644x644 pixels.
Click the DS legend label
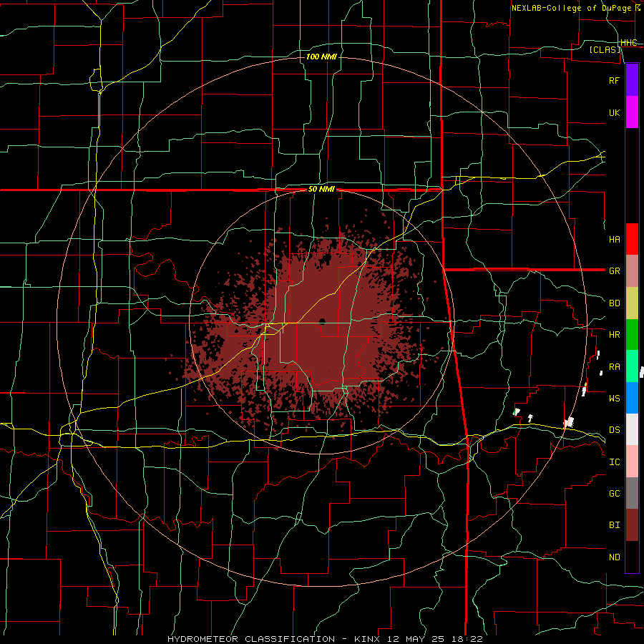(x=615, y=430)
